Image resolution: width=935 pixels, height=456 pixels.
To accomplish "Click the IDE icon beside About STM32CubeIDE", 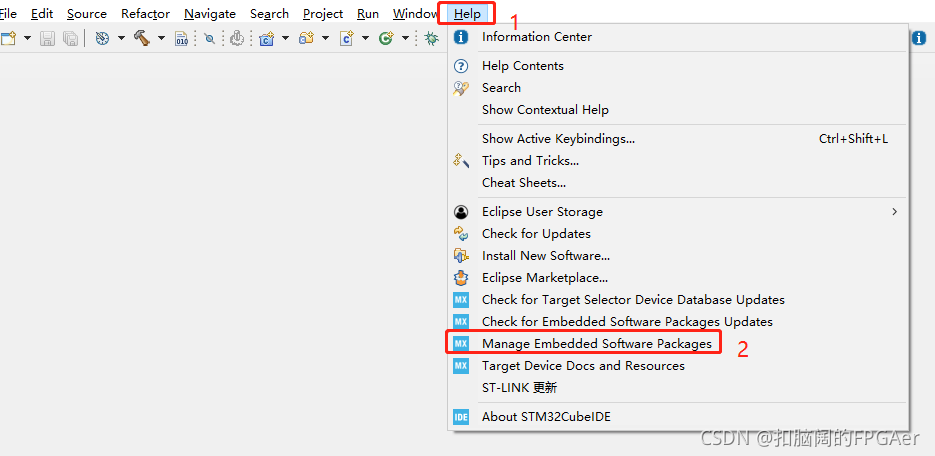I will 461,417.
